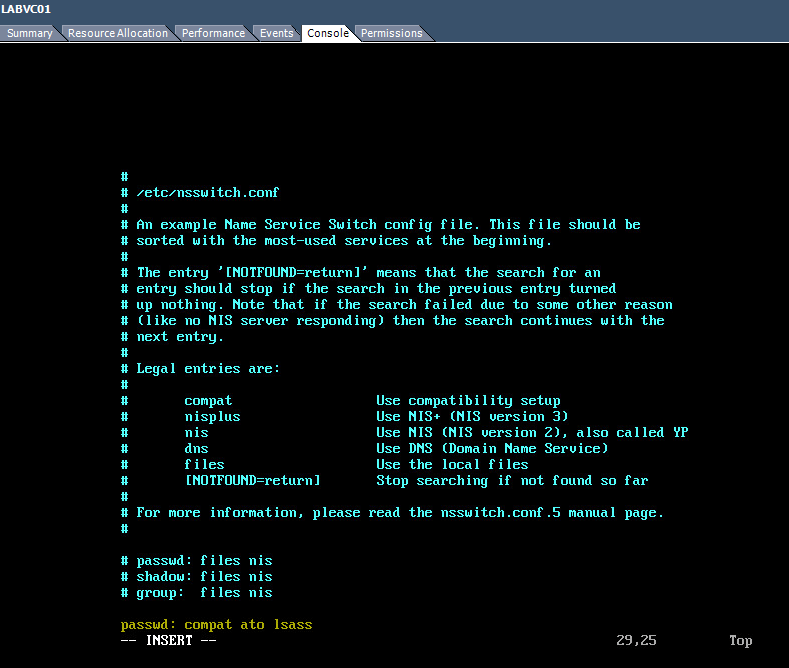Click the 'compat' entry in the legal list
Viewport: 789px width, 668px height.
pos(208,401)
